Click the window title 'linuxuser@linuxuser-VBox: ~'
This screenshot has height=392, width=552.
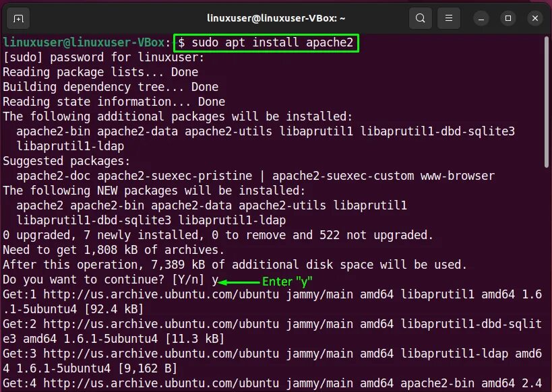point(276,18)
